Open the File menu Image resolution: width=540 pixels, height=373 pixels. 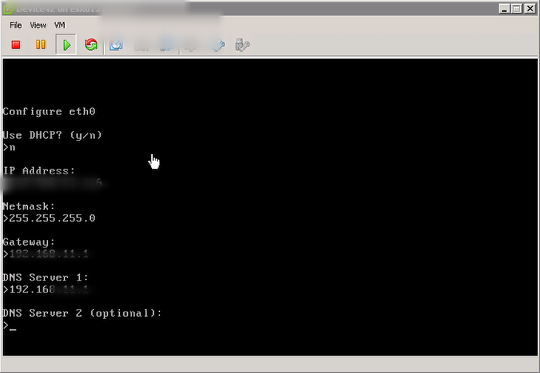point(15,25)
